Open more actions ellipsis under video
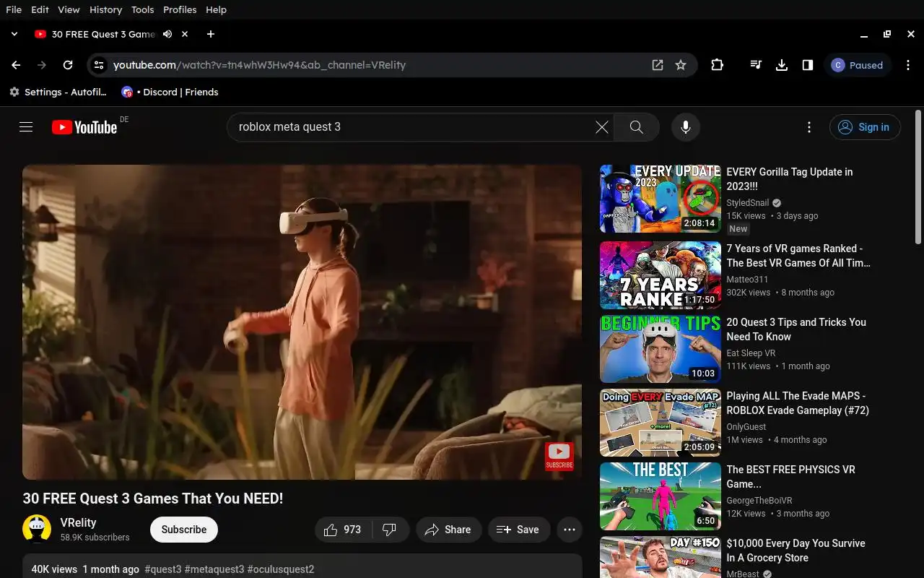924x578 pixels. 570,530
